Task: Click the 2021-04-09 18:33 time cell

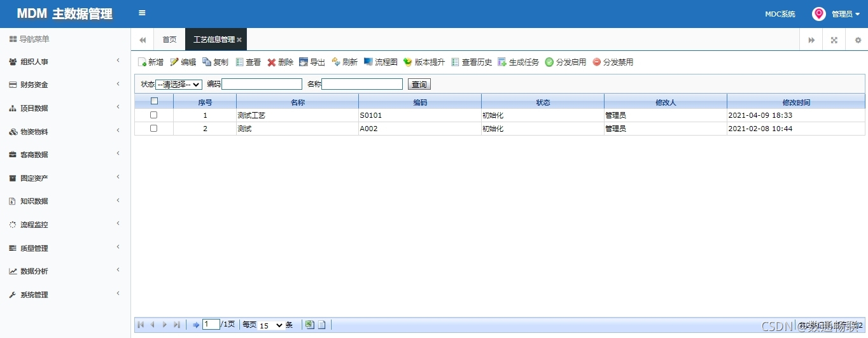Action: pos(796,115)
